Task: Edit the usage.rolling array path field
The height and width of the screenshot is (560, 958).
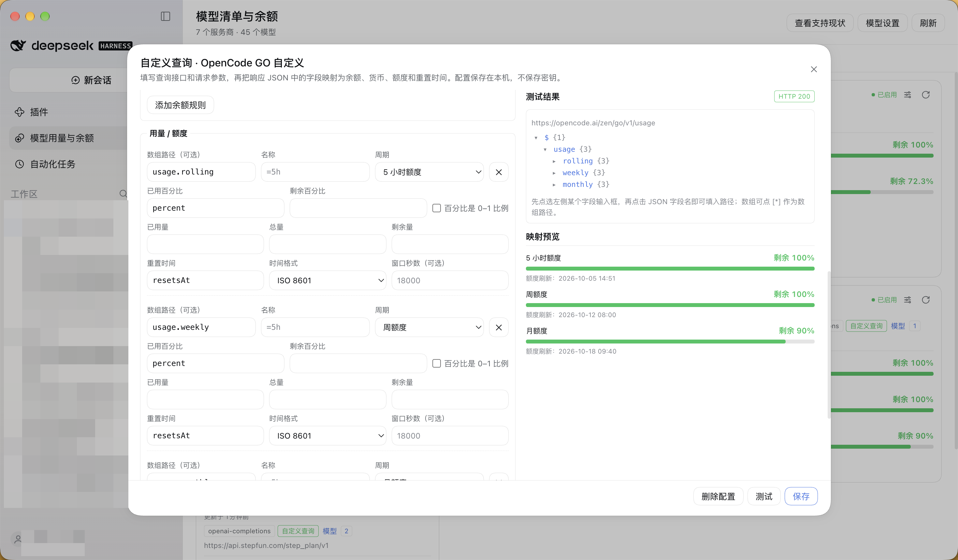Action: click(x=201, y=172)
